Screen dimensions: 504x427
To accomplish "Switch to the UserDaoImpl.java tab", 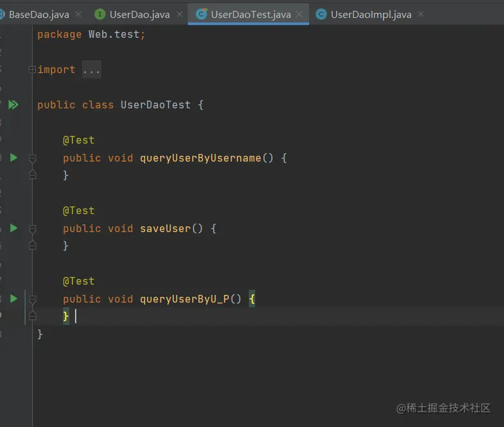I will click(371, 15).
